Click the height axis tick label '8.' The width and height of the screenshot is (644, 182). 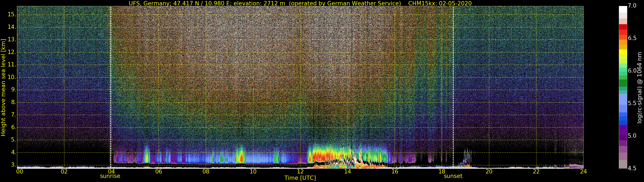pyautogui.click(x=13, y=102)
